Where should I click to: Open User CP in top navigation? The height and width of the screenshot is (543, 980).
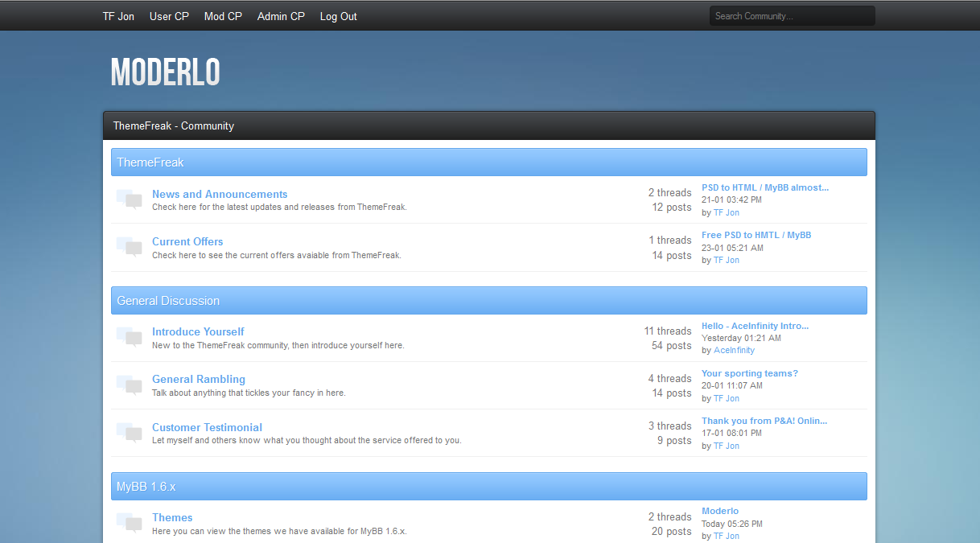tap(169, 16)
